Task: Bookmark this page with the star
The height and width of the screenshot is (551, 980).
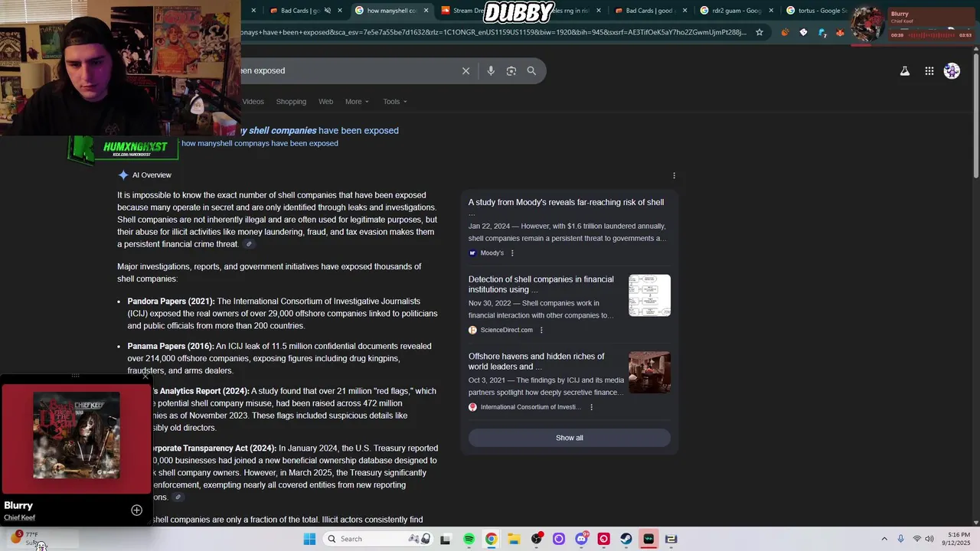Action: click(x=759, y=32)
